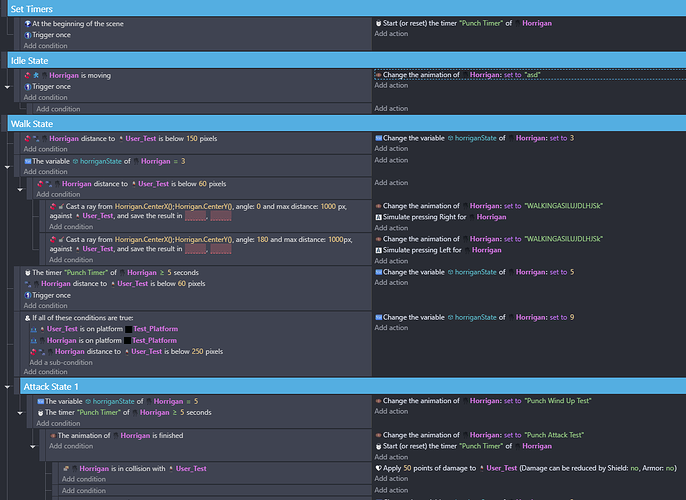686x500 pixels.
Task: Click the beginning of scene condition icon
Action: [28, 24]
